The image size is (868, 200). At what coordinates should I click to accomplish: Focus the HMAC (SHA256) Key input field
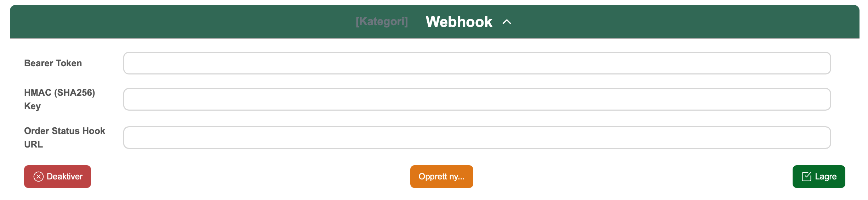(477, 99)
